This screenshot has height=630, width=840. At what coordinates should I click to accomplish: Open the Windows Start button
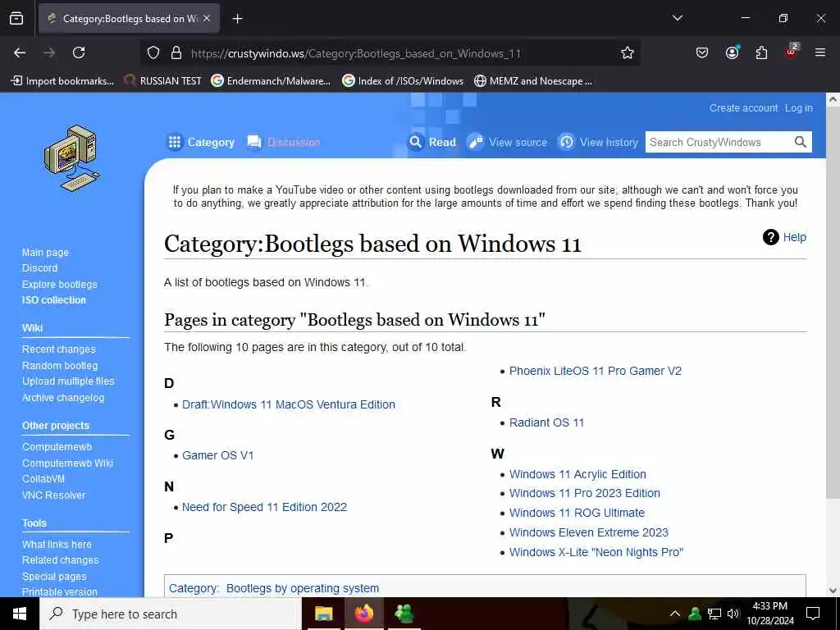click(x=20, y=614)
